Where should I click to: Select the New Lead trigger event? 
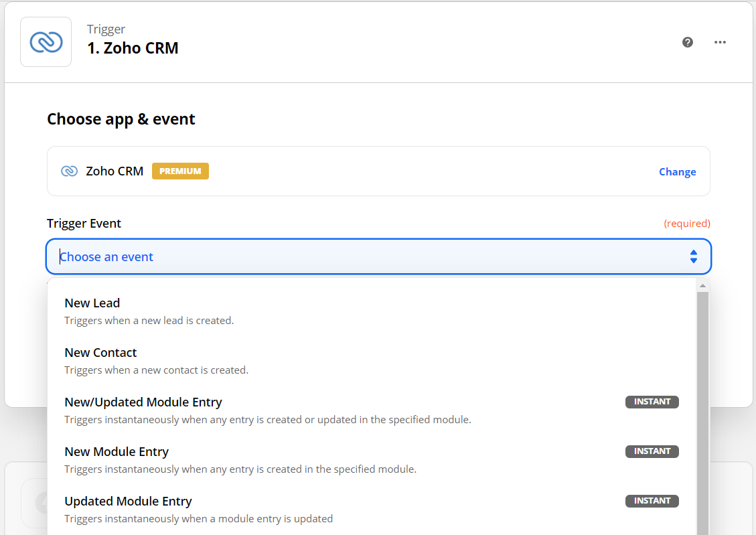pyautogui.click(x=92, y=303)
